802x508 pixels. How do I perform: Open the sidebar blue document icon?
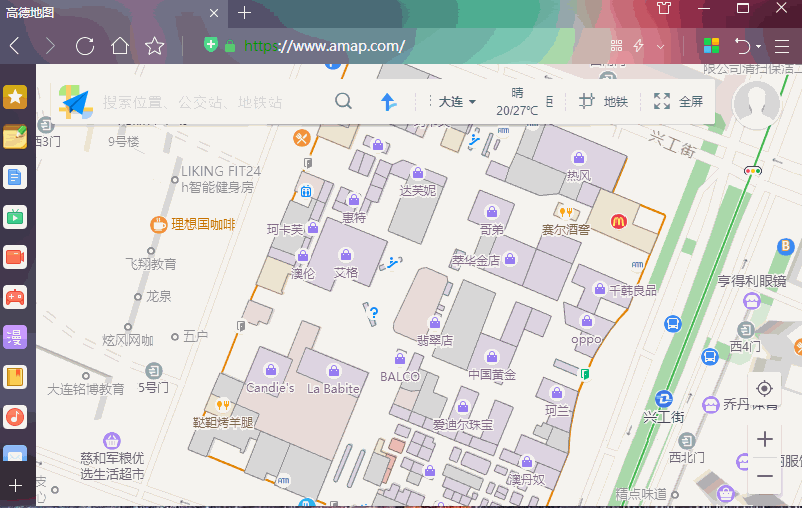coord(15,177)
